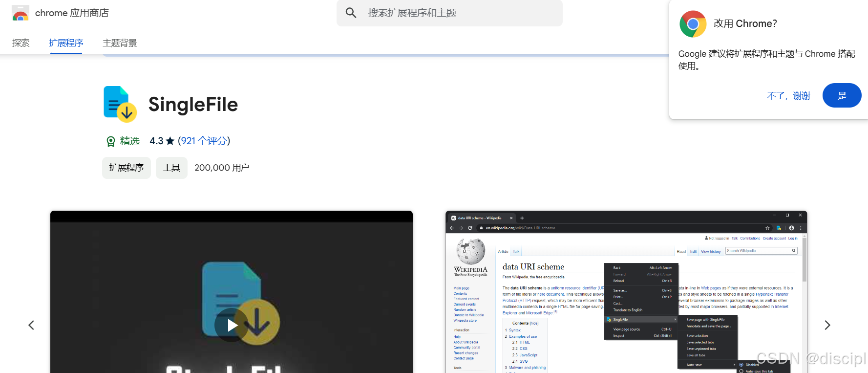Click the 200,000 用户 user count

(222, 168)
